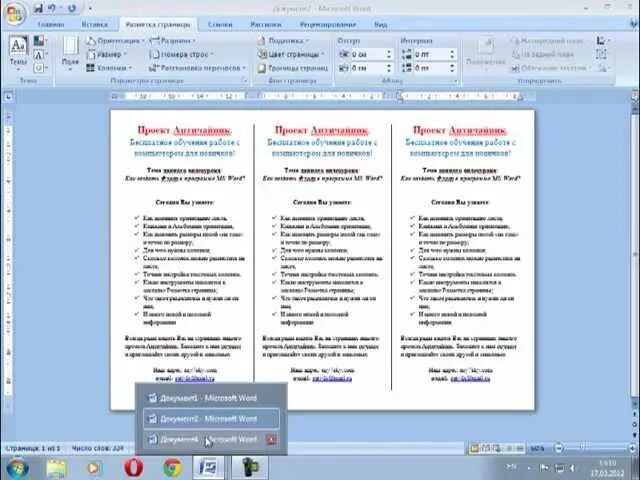This screenshot has width=640, height=480.
Task: Open the quick access toolbar customize arrow
Action: coord(90,8)
